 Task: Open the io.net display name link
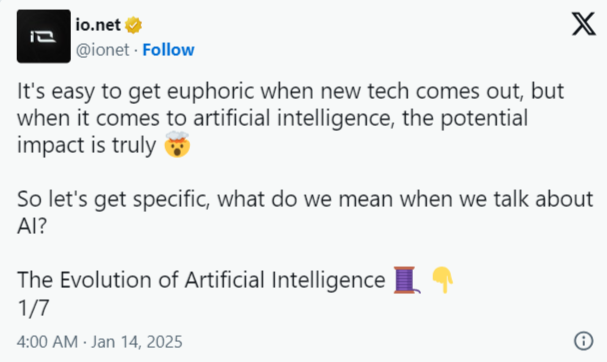[x=98, y=25]
